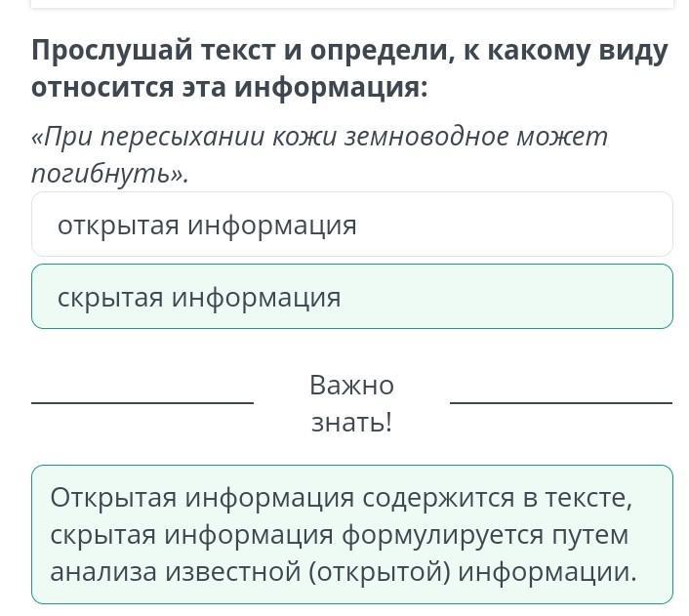The width and height of the screenshot is (689, 616).
Task: Click «Открытая информация содержится в тексте,» in the hint
Action: coord(342,498)
